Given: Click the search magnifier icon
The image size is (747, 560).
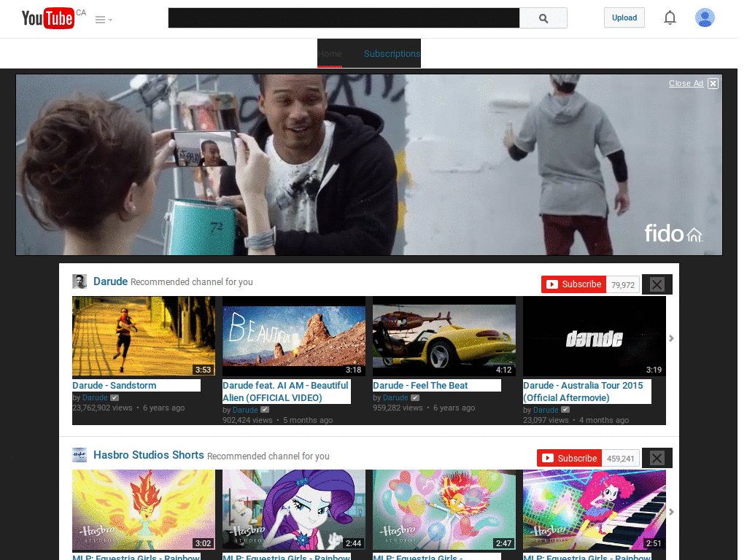Looking at the screenshot, I should 543,17.
